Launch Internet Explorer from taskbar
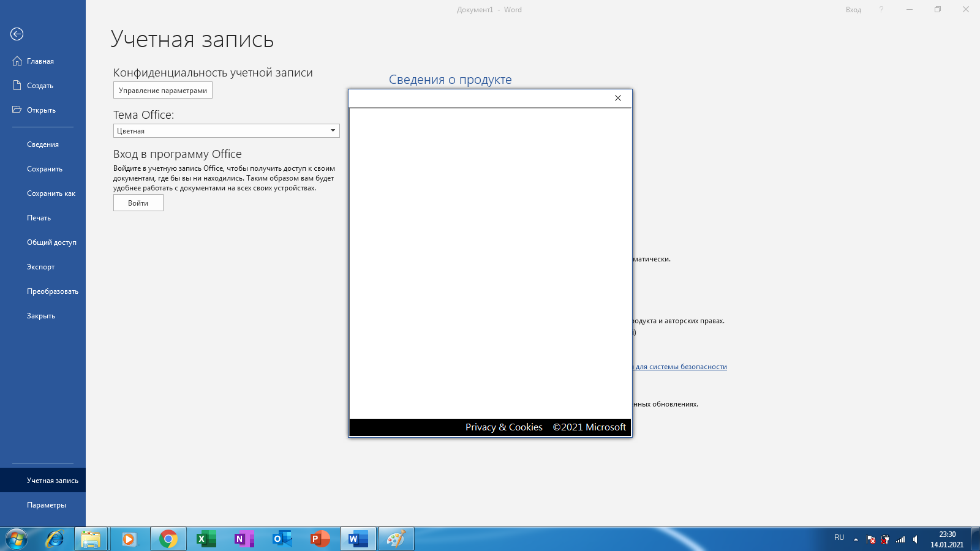980x551 pixels. click(x=55, y=539)
